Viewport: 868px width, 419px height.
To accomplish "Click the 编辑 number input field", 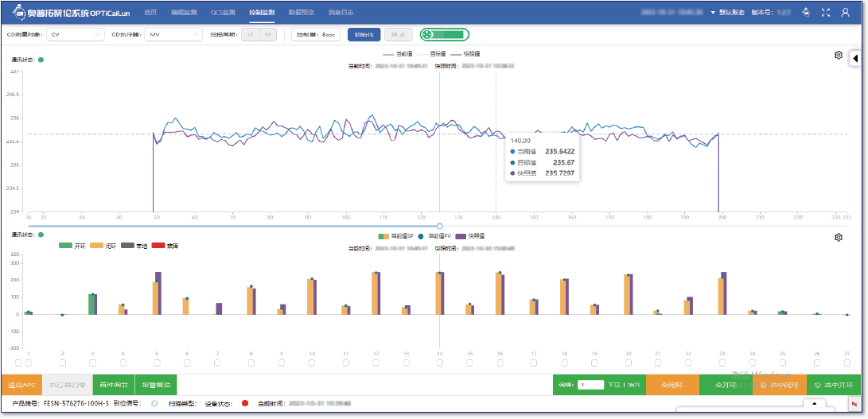I will coord(590,385).
